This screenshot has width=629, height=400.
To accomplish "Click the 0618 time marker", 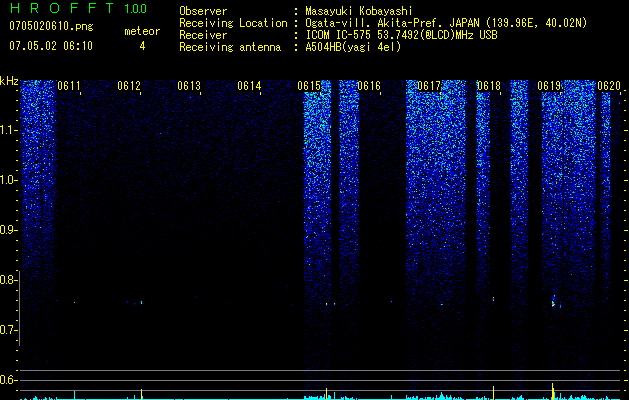I will (489, 86).
